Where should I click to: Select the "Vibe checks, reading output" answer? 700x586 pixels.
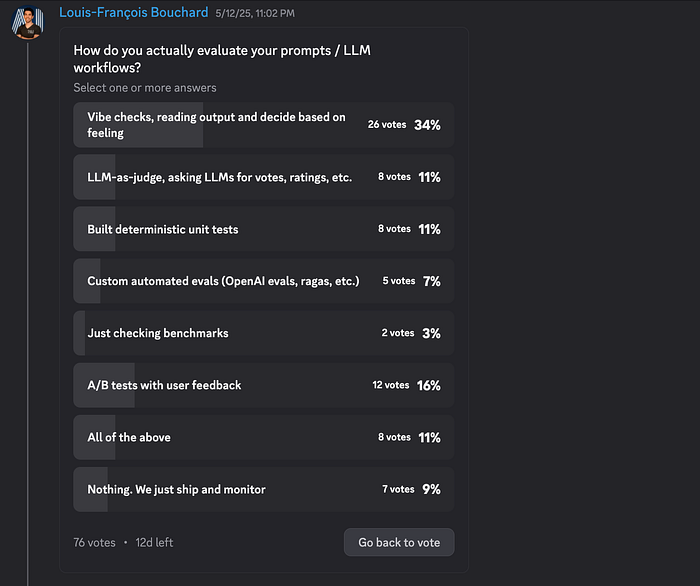click(216, 125)
